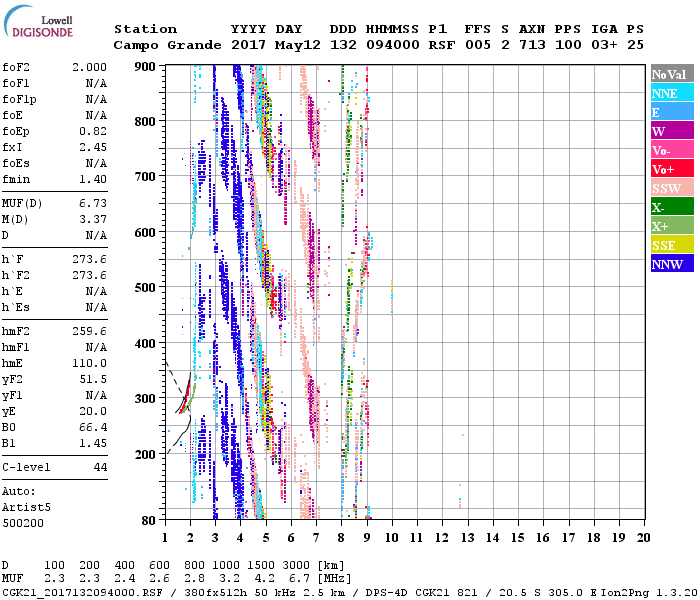Screen dimensions: 700x600
Task: Select the Vo- pink legend swatch
Action: (x=672, y=150)
